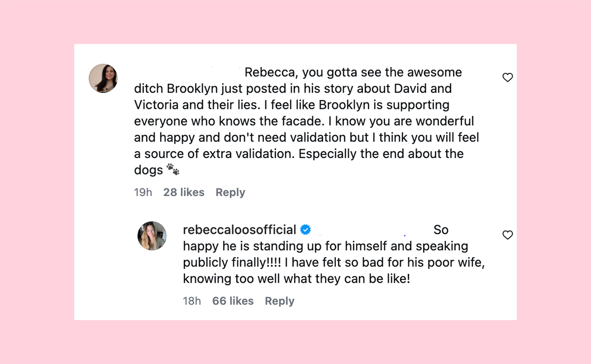
Task: Click the 19h comment timestamp
Action: tap(143, 193)
